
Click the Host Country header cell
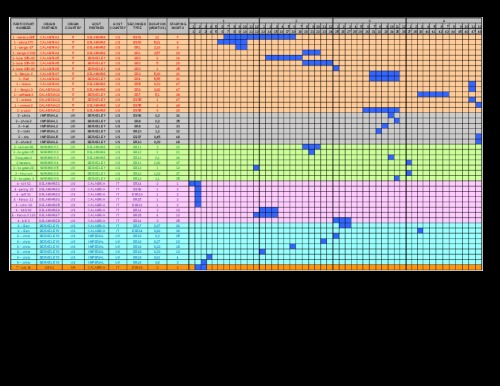pos(118,26)
